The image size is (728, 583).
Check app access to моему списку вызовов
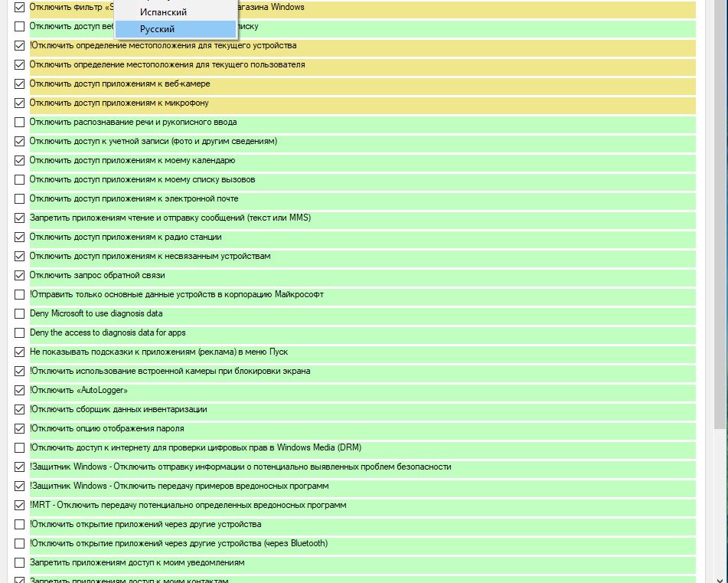(x=19, y=179)
